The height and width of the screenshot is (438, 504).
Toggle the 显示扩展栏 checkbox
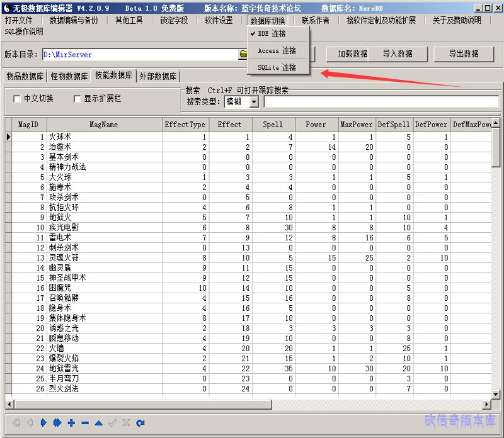coord(77,99)
